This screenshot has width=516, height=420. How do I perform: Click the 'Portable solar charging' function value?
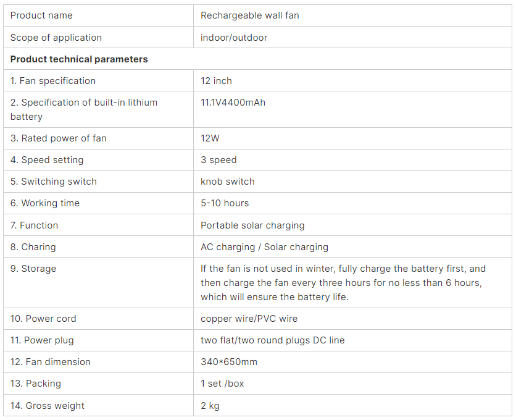tap(252, 225)
